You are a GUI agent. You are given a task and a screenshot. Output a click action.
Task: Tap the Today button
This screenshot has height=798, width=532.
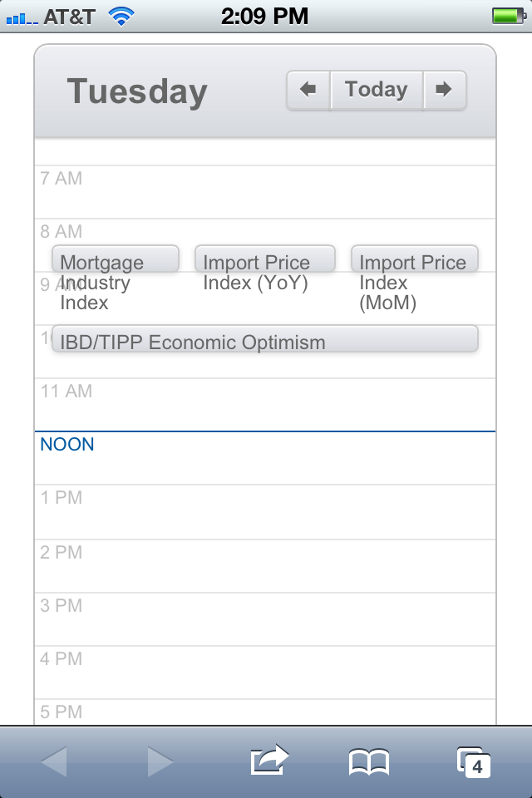click(x=377, y=90)
